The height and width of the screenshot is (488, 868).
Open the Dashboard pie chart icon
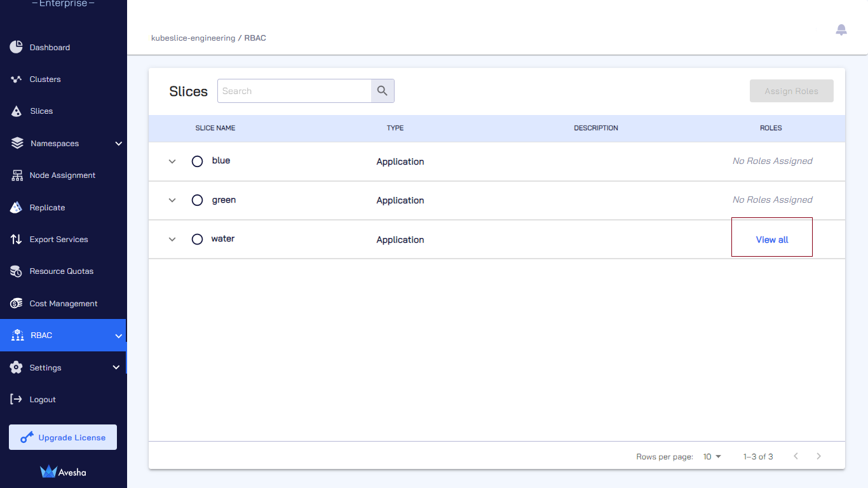[x=17, y=47]
